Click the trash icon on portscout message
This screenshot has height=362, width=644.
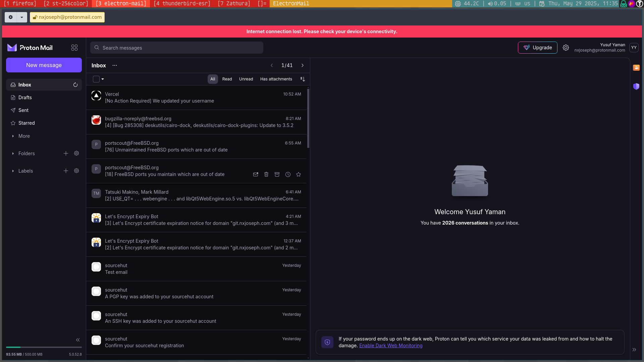pyautogui.click(x=266, y=174)
